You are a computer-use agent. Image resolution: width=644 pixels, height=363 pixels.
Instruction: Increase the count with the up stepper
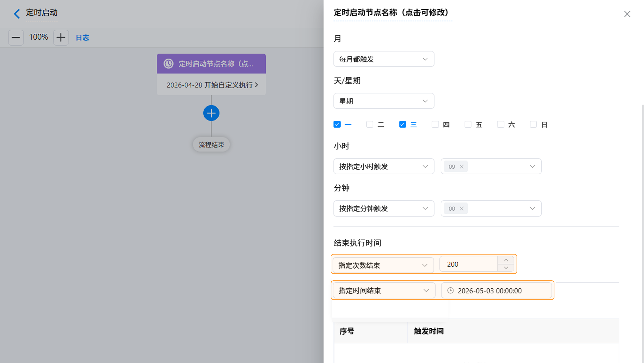tap(506, 260)
